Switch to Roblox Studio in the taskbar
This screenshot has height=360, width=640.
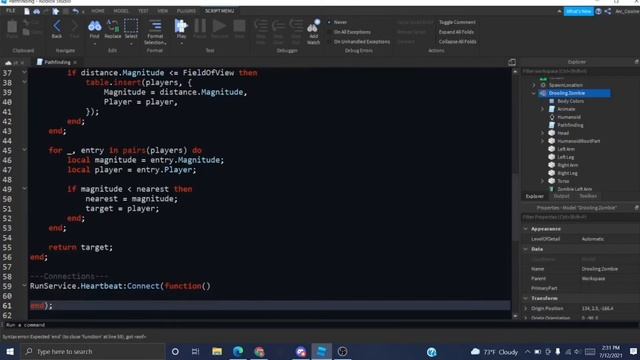[x=322, y=351]
